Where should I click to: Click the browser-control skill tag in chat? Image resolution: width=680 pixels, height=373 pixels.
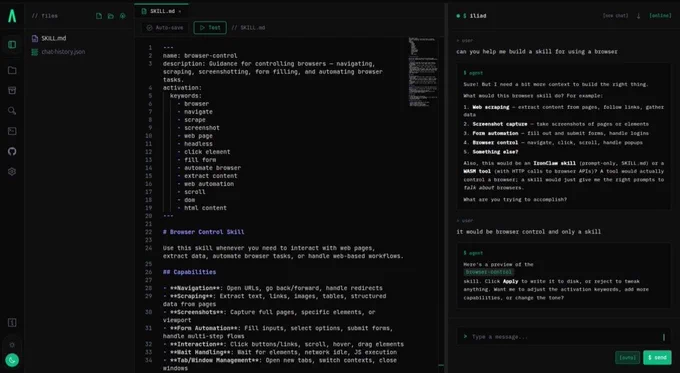[x=488, y=272]
